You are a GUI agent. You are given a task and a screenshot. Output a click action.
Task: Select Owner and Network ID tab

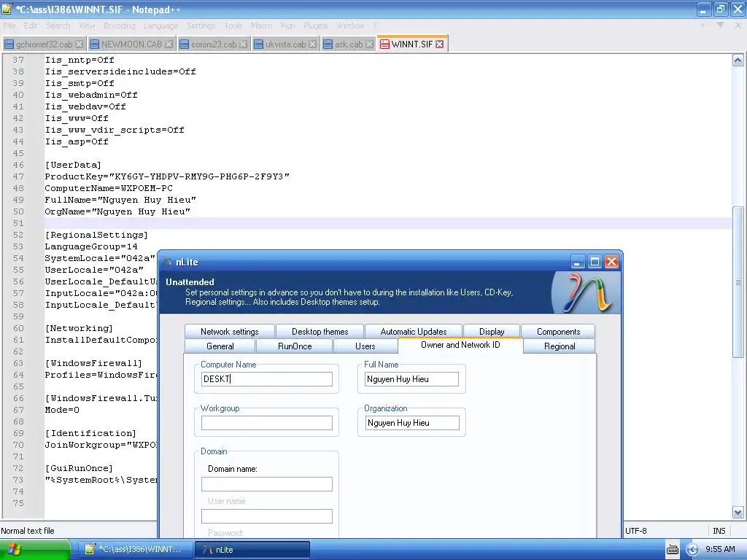460,345
